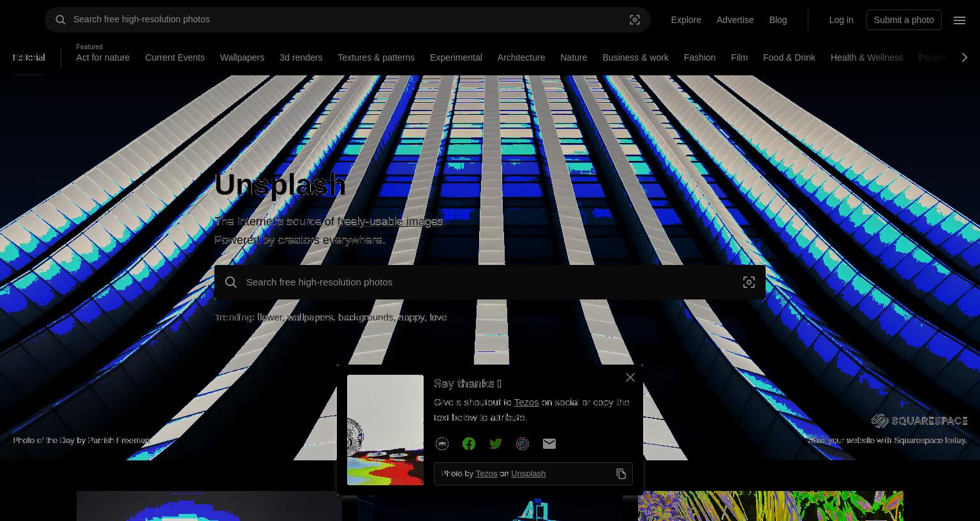Image resolution: width=980 pixels, height=521 pixels.
Task: Open the Architecture category
Action: coord(521,57)
